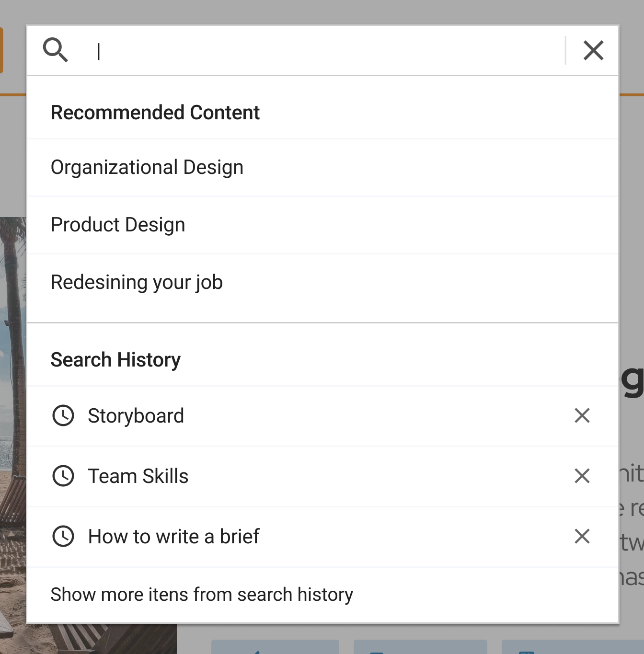Image resolution: width=644 pixels, height=654 pixels.
Task: Delete the How to write a brief entry
Action: 582,536
